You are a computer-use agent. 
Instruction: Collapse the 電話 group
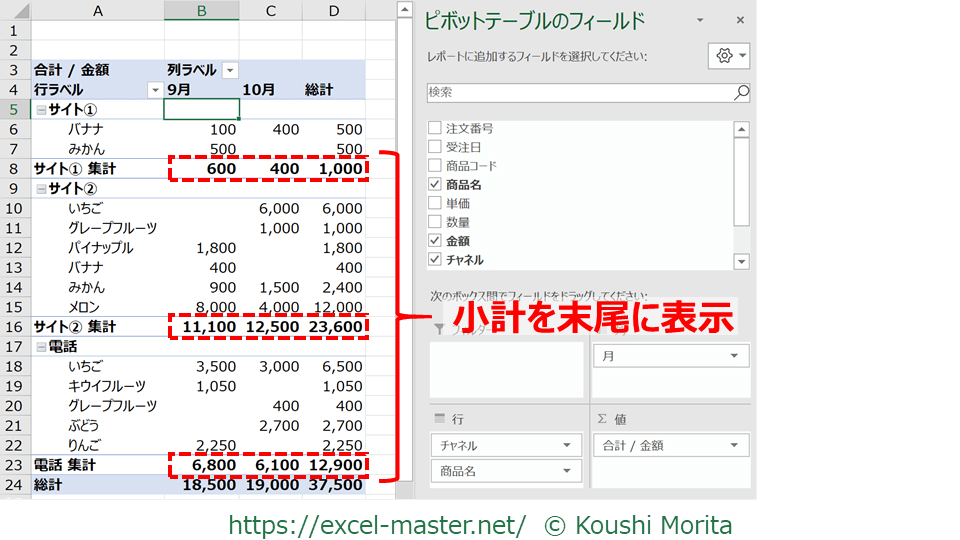click(41, 347)
